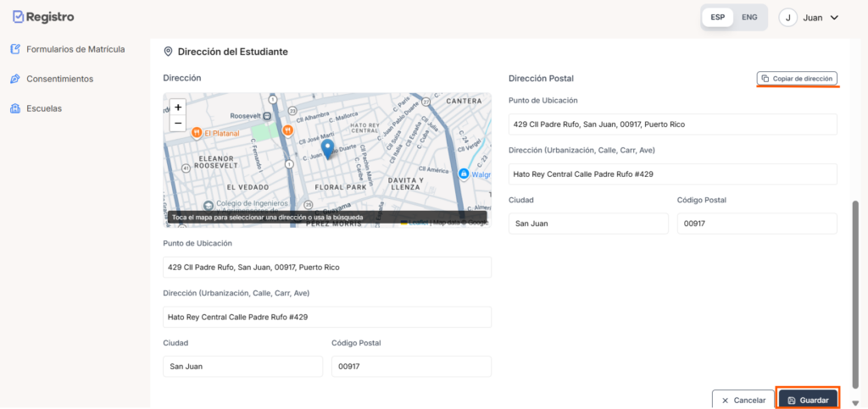Click the Consentimientos pen icon
This screenshot has width=868, height=409.
click(x=15, y=79)
